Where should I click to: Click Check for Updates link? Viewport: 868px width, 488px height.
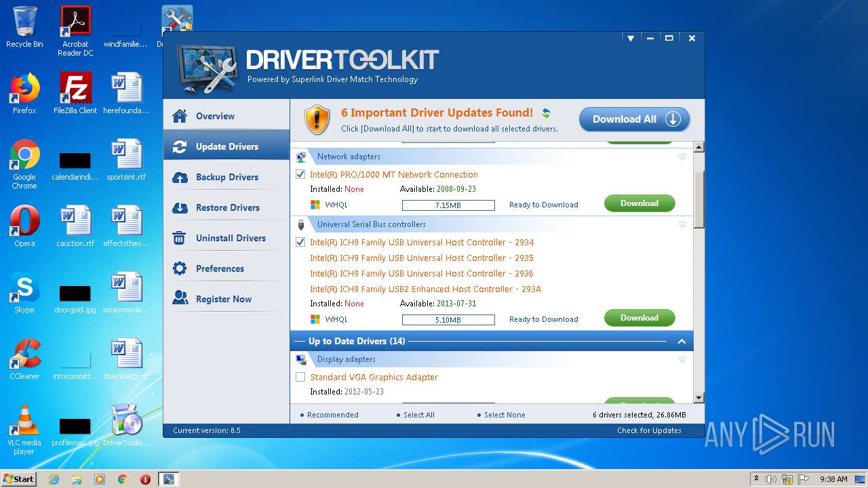tap(649, 430)
